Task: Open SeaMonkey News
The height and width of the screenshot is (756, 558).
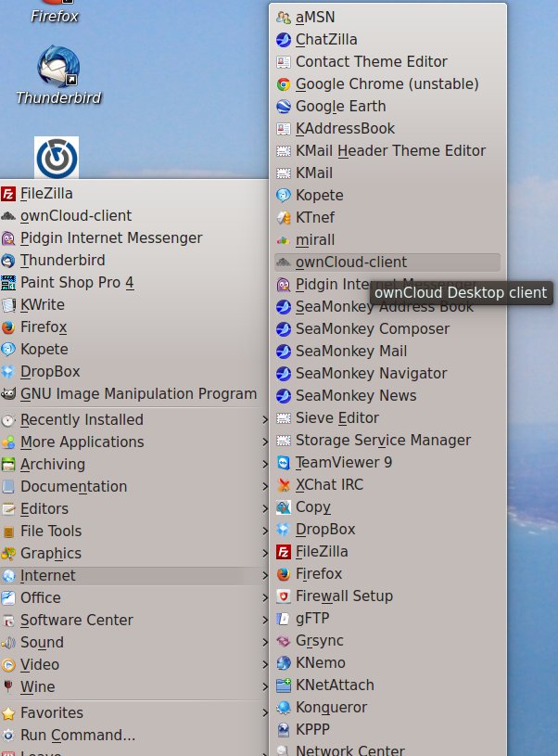Action: point(387,396)
